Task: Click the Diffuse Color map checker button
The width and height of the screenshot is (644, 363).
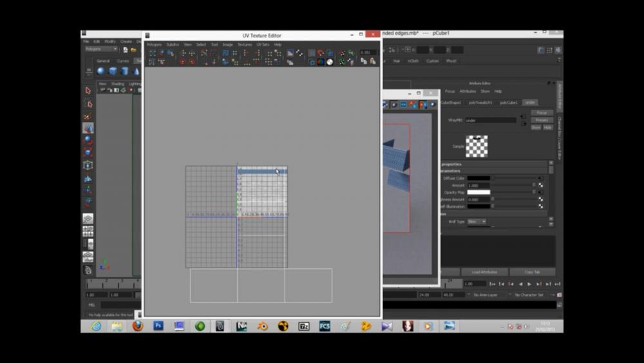Action: [540, 179]
